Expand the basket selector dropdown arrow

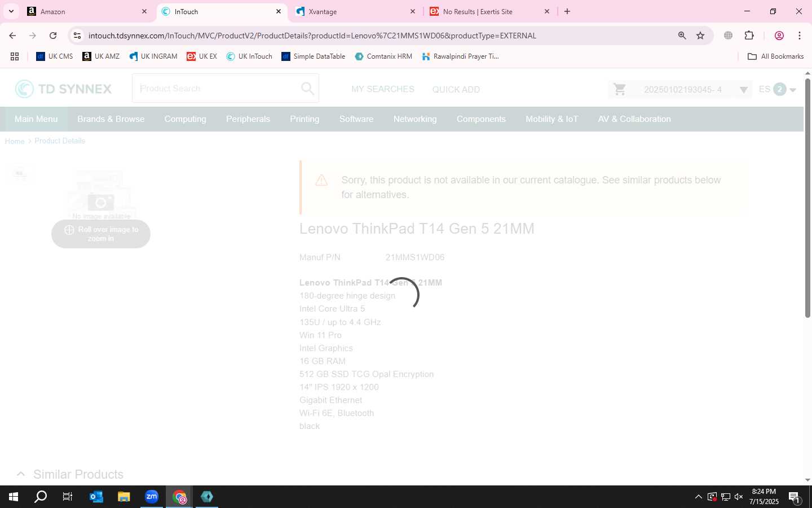tap(743, 90)
